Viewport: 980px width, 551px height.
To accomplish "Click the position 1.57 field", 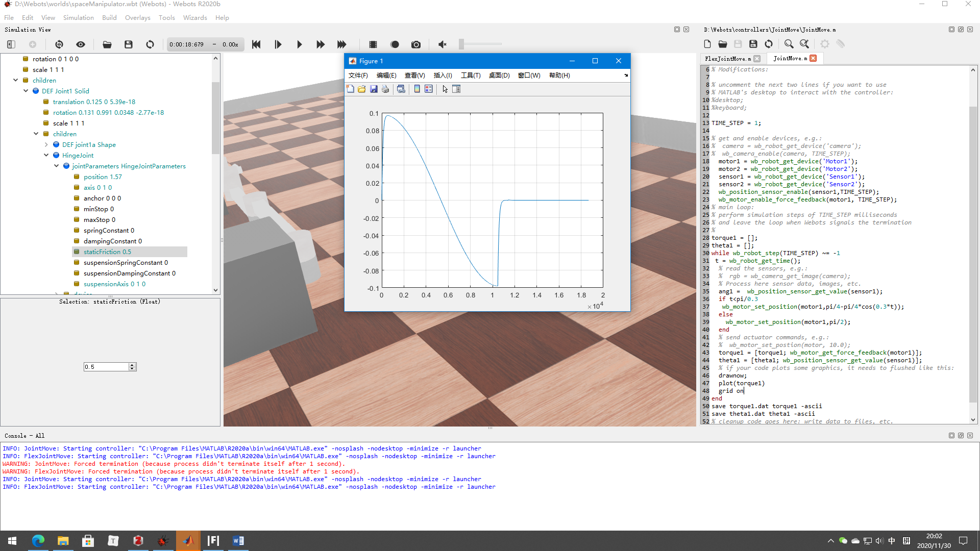I will [103, 177].
